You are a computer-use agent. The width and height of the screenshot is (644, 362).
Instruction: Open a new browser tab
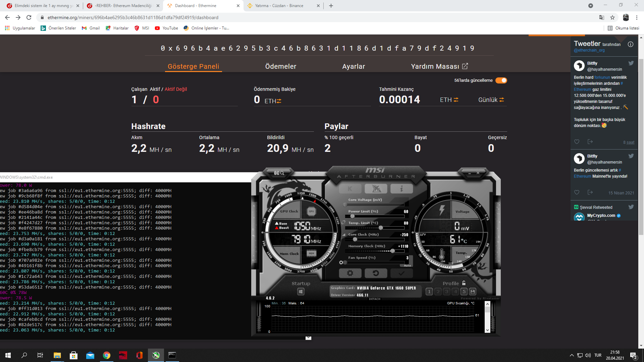pyautogui.click(x=331, y=6)
